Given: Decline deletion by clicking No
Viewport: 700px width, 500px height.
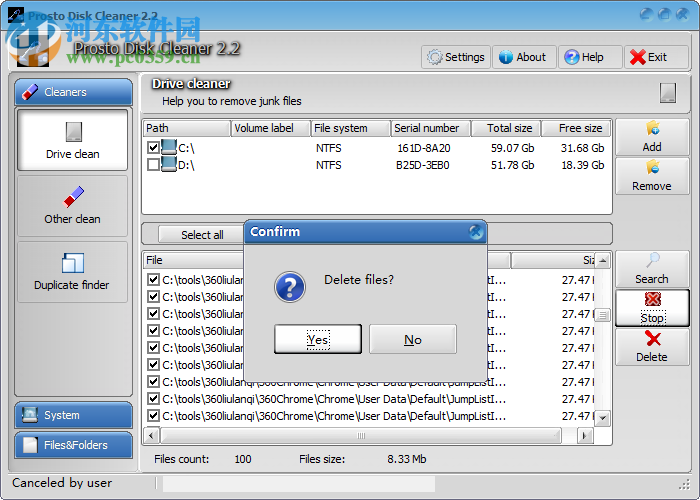Looking at the screenshot, I should tap(412, 339).
